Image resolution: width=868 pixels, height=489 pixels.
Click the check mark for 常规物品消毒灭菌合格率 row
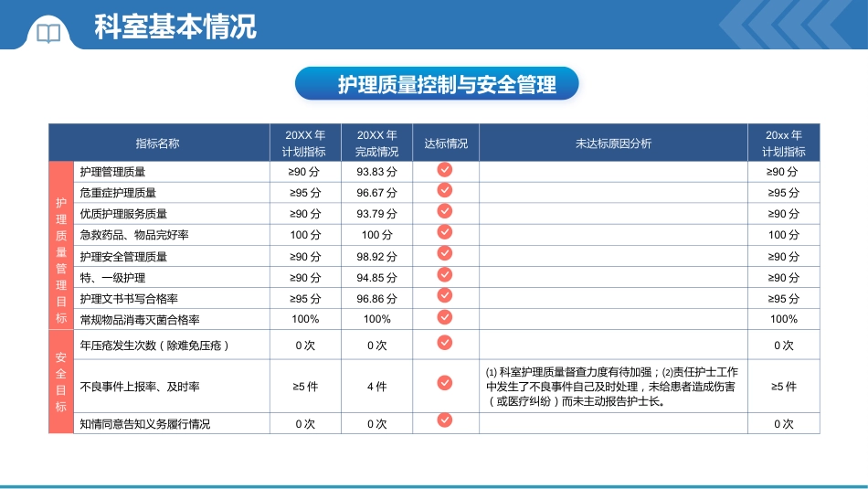click(x=445, y=317)
